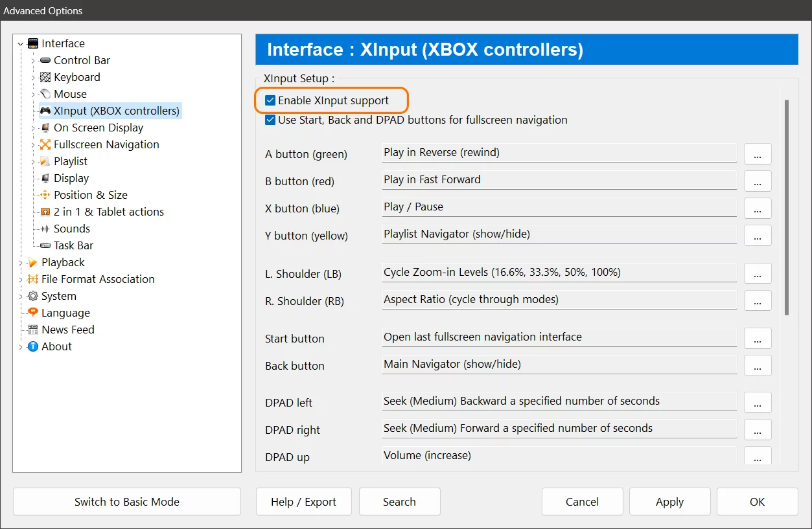
Task: Click the Interface icon in tree
Action: coord(33,43)
